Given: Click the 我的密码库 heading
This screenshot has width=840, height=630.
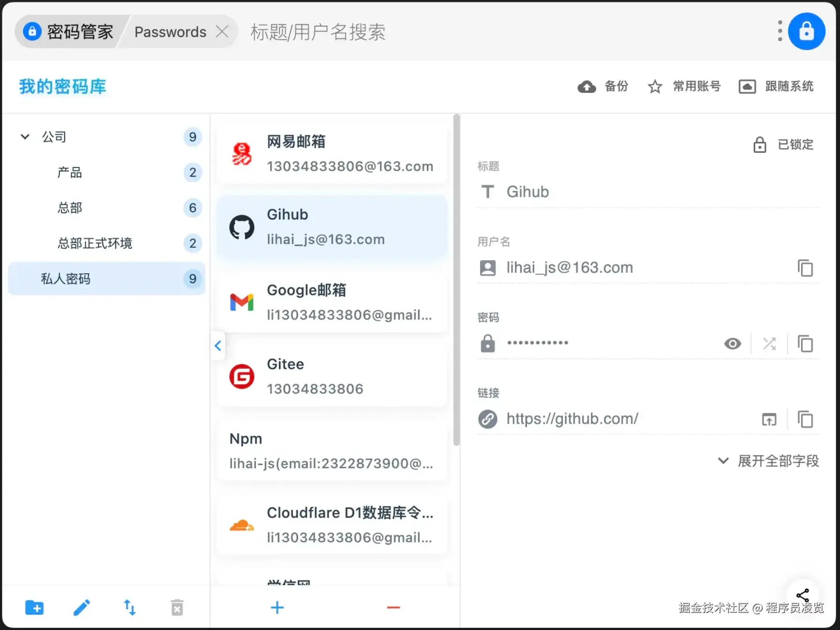Looking at the screenshot, I should pos(63,87).
